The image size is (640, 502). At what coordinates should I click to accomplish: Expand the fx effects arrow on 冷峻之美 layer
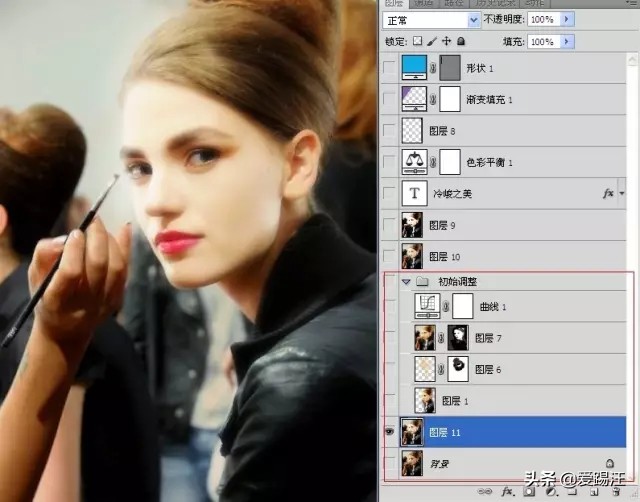(620, 193)
